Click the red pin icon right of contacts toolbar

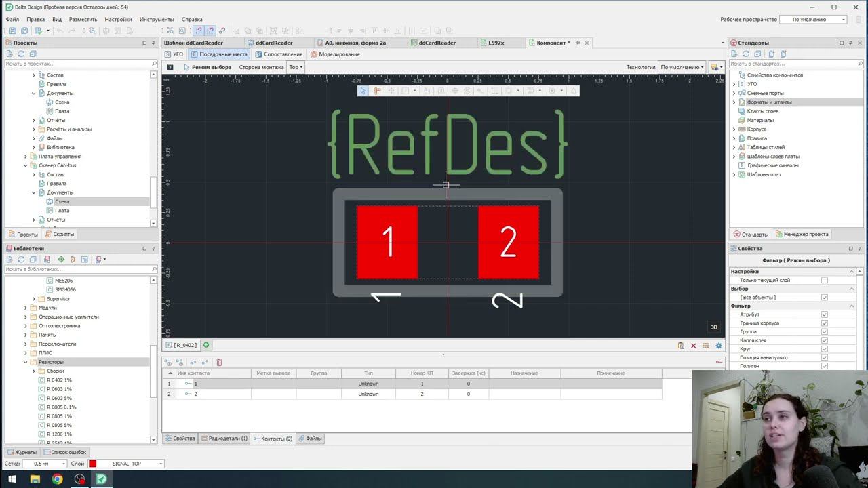tap(719, 362)
